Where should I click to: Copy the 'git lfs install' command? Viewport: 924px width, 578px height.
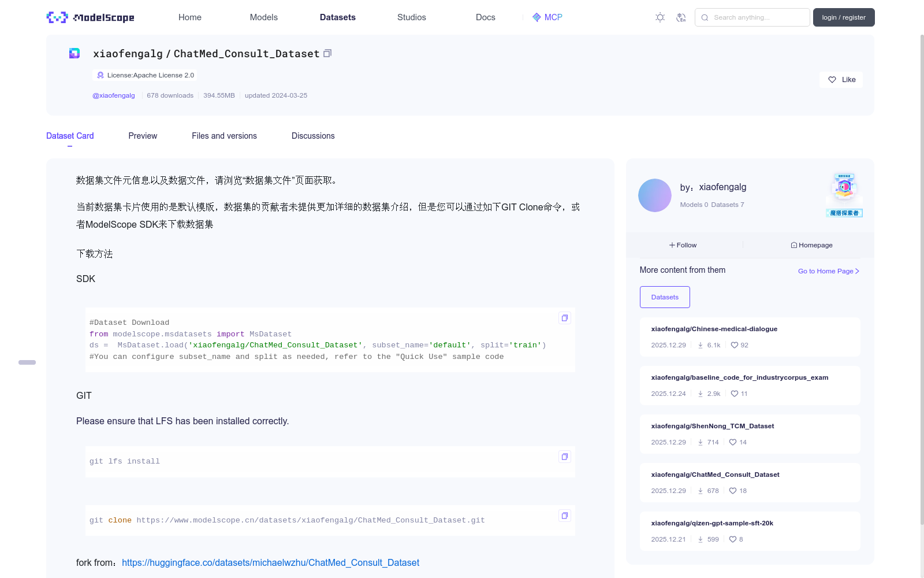(565, 457)
